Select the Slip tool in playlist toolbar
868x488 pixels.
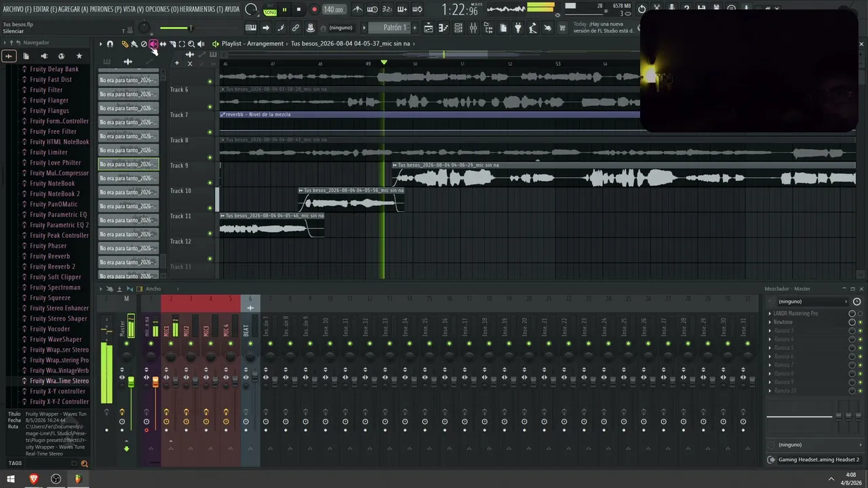click(163, 44)
